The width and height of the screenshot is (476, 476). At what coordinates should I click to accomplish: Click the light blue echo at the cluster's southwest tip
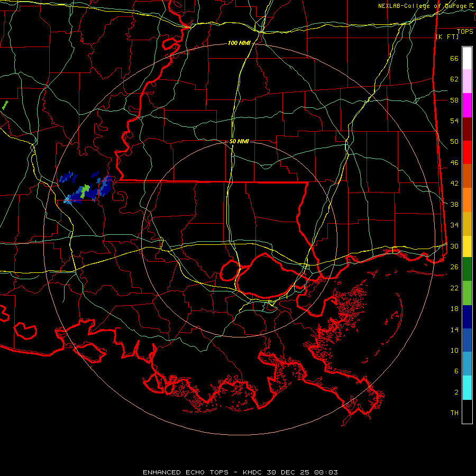click(67, 200)
